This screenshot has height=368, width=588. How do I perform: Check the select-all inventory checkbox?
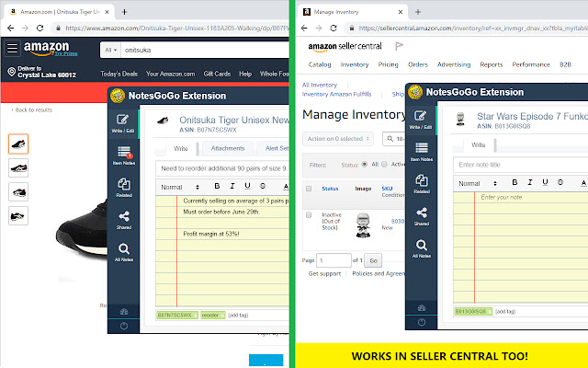(309, 189)
